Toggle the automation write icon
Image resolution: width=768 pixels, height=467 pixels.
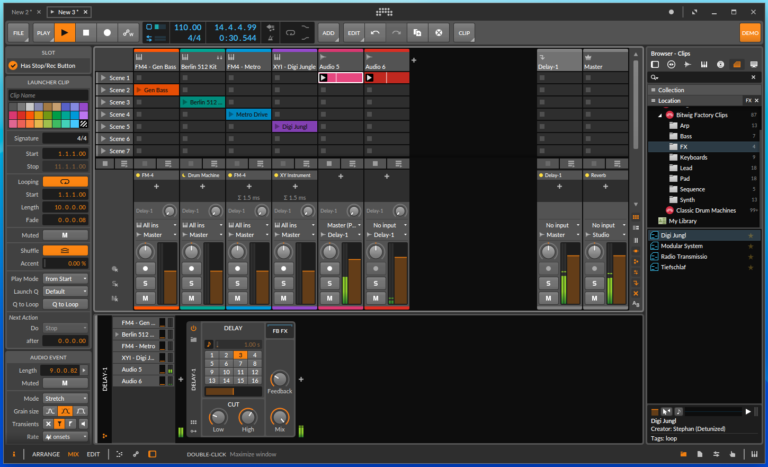[128, 33]
